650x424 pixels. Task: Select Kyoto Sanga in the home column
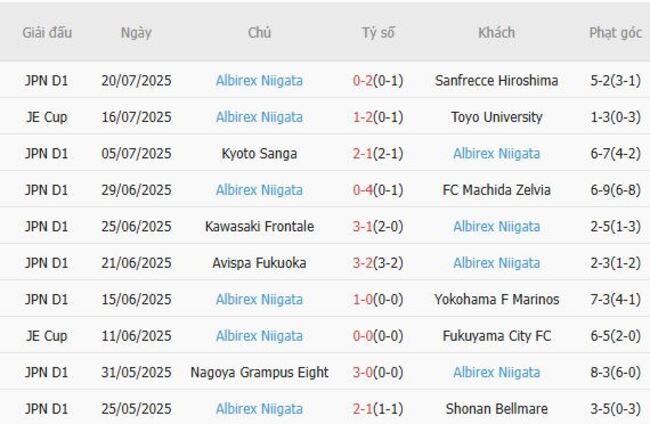259,153
